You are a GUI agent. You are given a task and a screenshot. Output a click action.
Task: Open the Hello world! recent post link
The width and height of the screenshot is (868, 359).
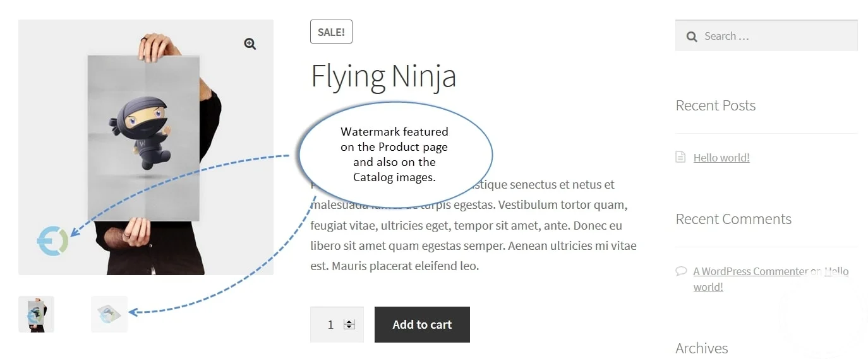point(721,158)
